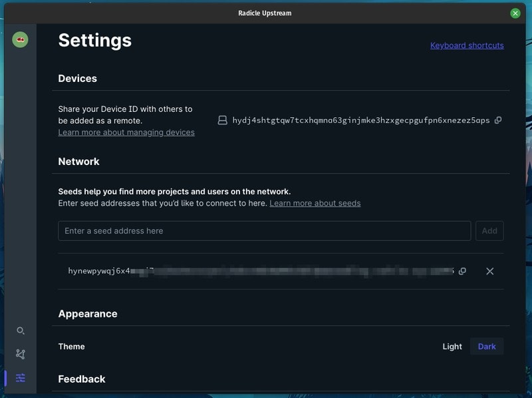Screen dimensions: 532x398
Task: Open Learn more about managing devices
Action: click(126, 132)
